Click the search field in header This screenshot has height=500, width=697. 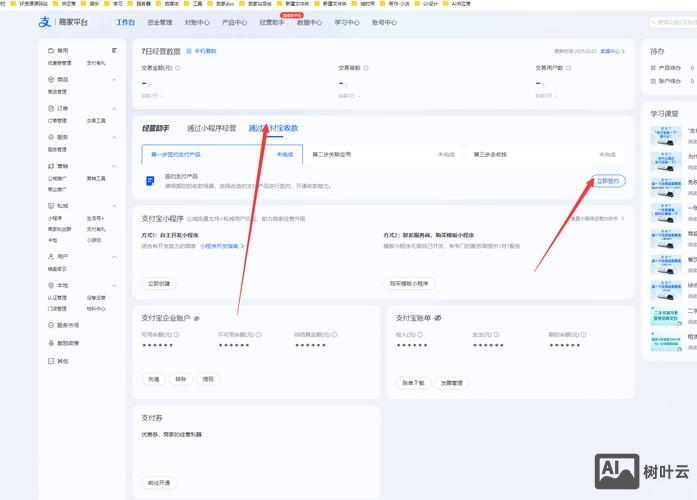(673, 22)
